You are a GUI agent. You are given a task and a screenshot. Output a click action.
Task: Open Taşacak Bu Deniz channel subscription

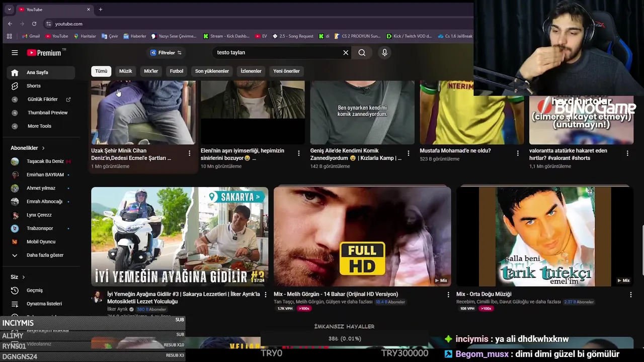(x=41, y=161)
